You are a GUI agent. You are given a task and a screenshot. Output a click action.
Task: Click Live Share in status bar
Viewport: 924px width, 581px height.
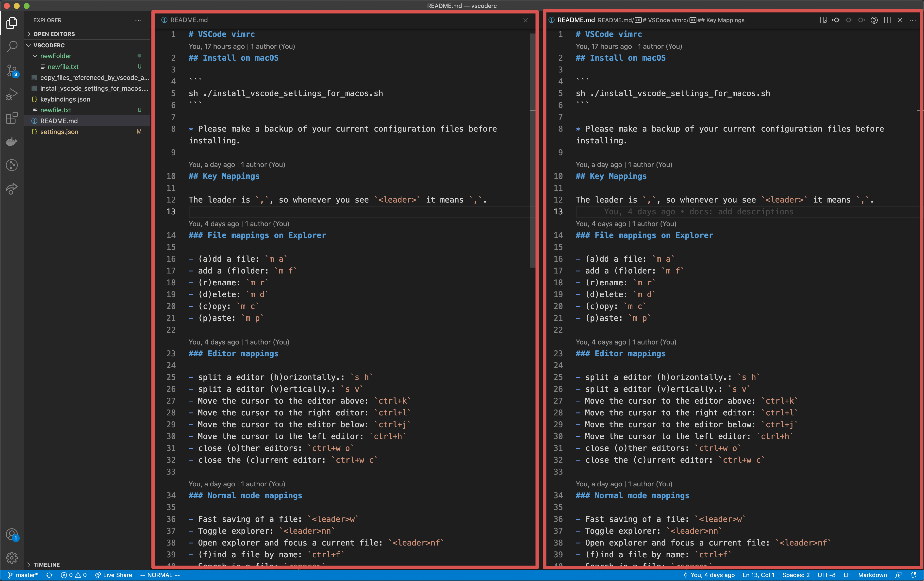pos(114,575)
